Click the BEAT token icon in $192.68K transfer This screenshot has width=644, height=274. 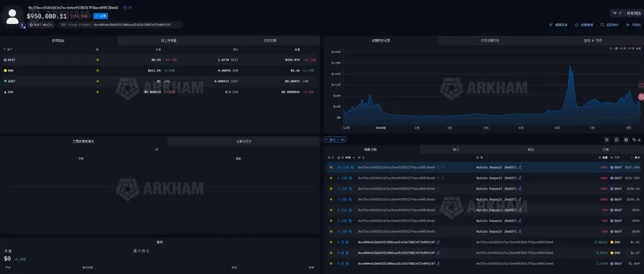pos(612,178)
